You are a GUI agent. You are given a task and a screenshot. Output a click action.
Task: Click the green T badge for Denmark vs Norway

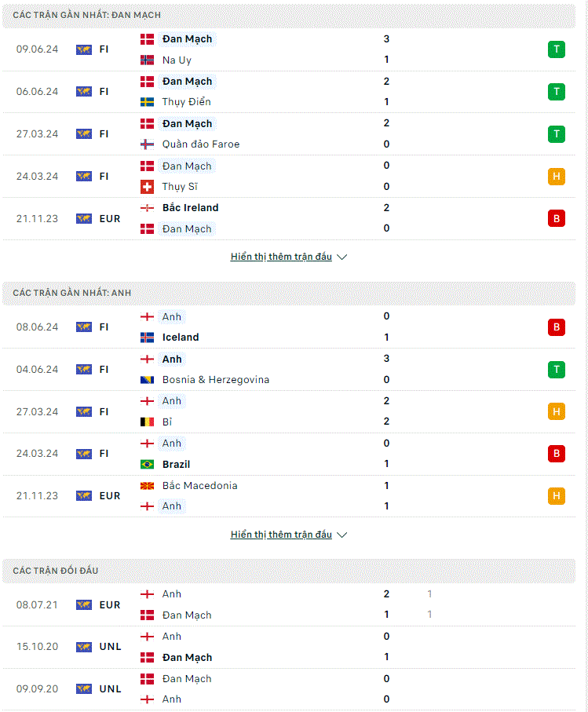557,49
